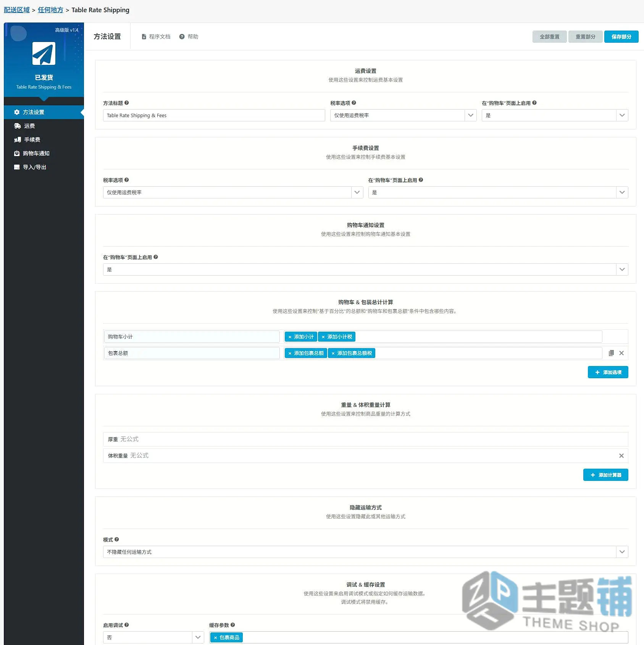Viewport: 644px width, 645px height.
Task: Click help icon next to 模式
Action: click(117, 539)
